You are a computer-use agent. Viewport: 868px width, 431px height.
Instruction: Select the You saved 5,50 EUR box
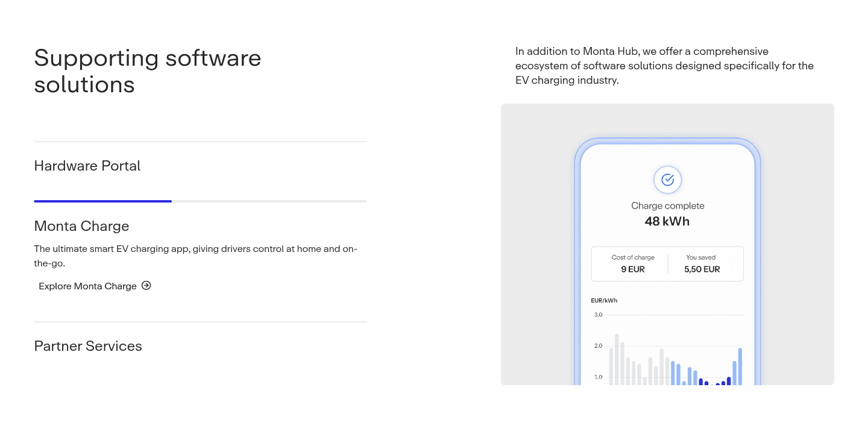702,263
